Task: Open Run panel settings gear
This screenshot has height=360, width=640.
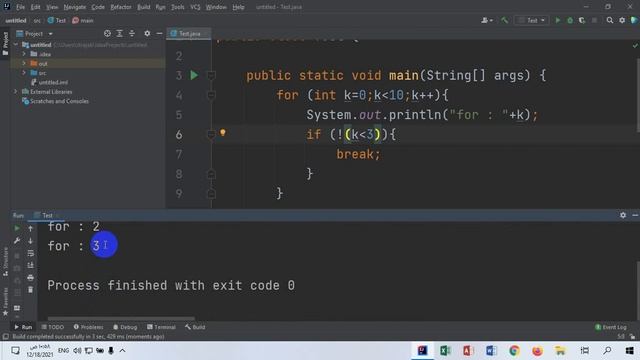Action: [623, 215]
